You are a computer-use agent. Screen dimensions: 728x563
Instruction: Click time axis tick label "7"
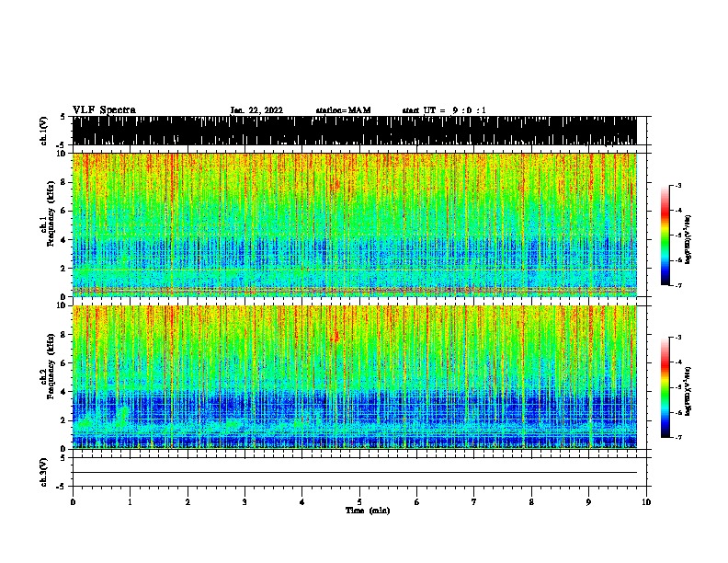click(x=474, y=502)
